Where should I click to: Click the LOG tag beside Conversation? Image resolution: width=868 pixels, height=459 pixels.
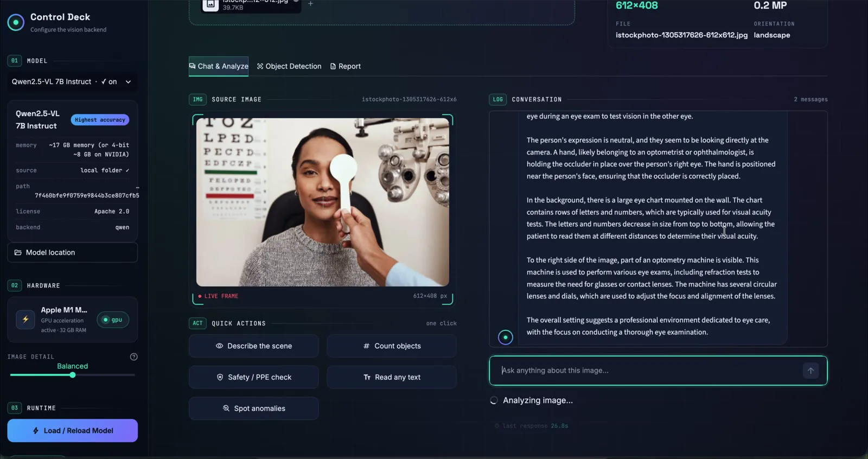(x=497, y=99)
